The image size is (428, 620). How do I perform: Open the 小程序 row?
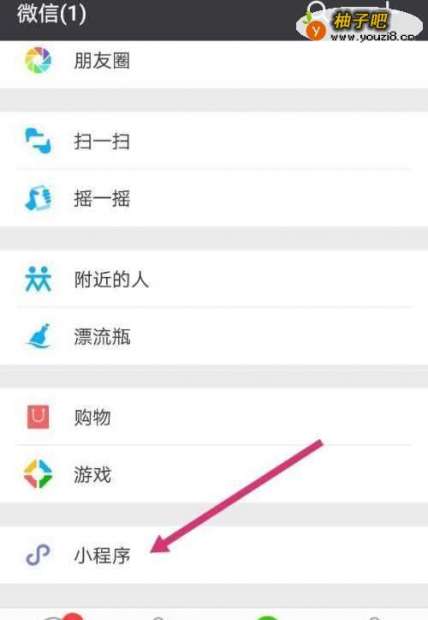[x=214, y=555]
